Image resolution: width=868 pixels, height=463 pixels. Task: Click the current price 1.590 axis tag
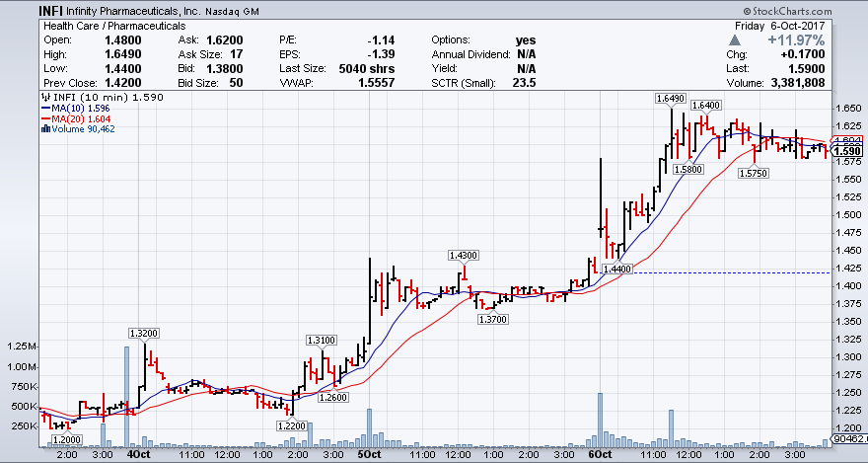847,151
